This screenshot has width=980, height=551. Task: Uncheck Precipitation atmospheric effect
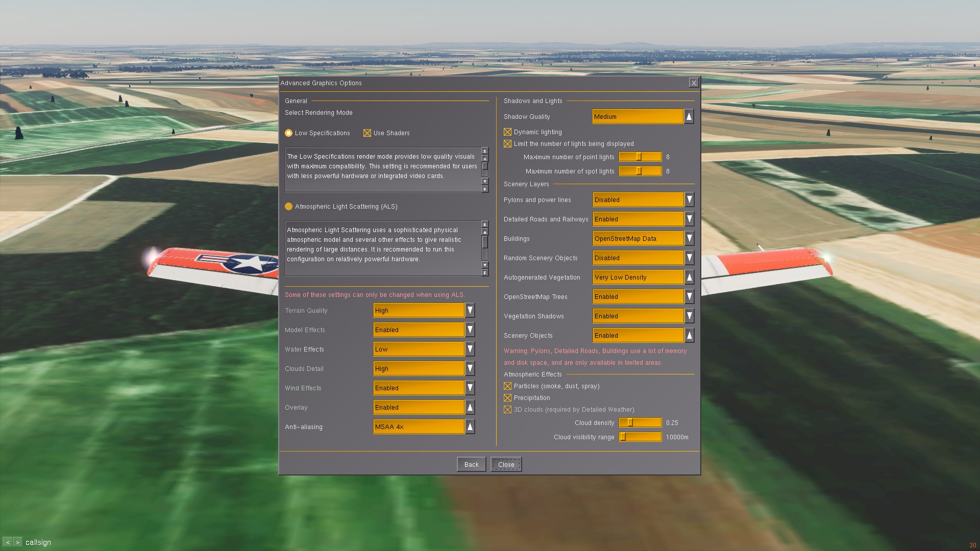(508, 398)
